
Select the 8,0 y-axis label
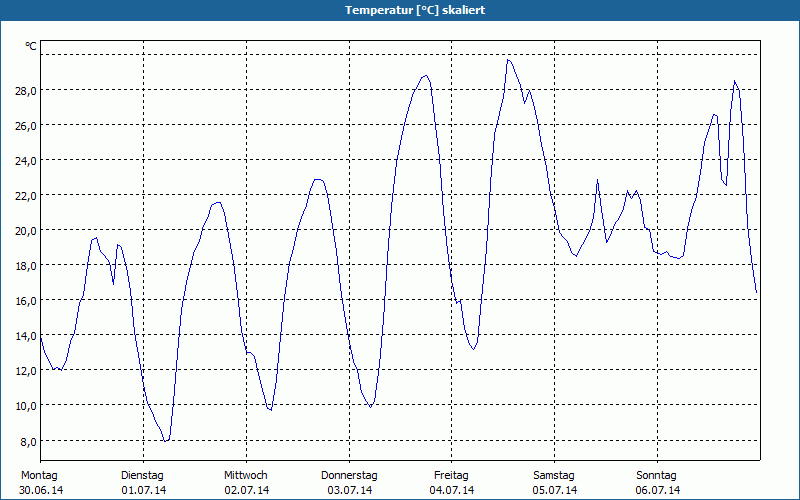(28, 441)
